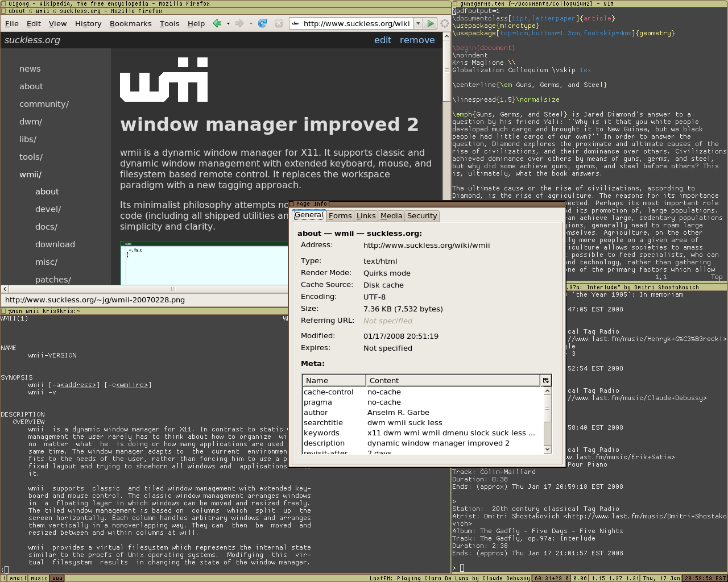Open the View menu in Firefox
Screen dimensions: 728x582
(57, 23)
